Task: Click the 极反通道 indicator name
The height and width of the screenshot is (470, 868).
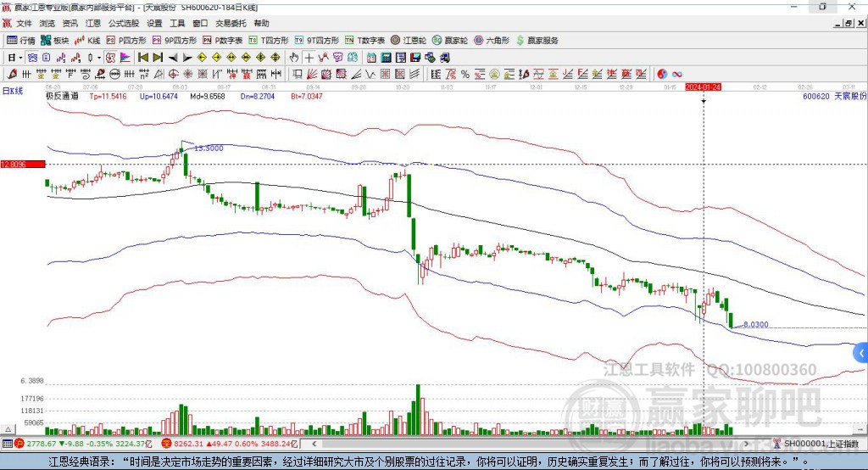Action: tap(62, 97)
